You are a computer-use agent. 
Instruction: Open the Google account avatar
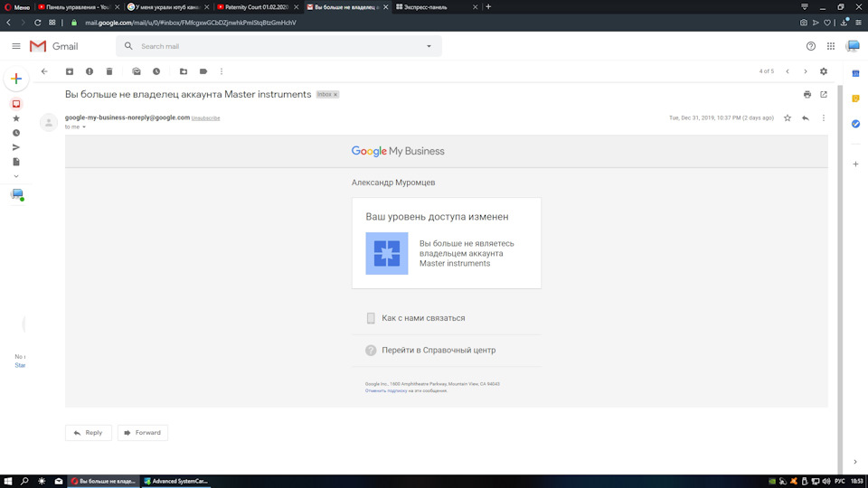tap(853, 46)
